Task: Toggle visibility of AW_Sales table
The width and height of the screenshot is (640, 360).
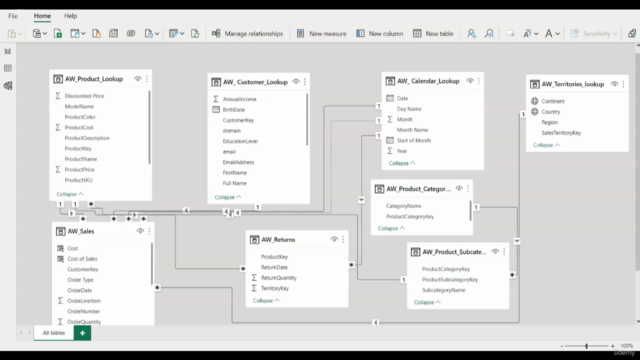Action: (140, 231)
